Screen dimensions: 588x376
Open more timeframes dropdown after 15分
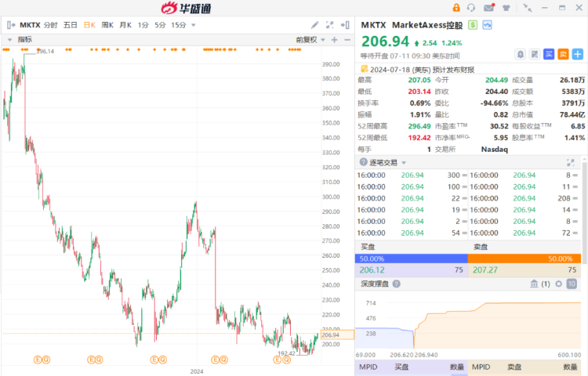194,26
